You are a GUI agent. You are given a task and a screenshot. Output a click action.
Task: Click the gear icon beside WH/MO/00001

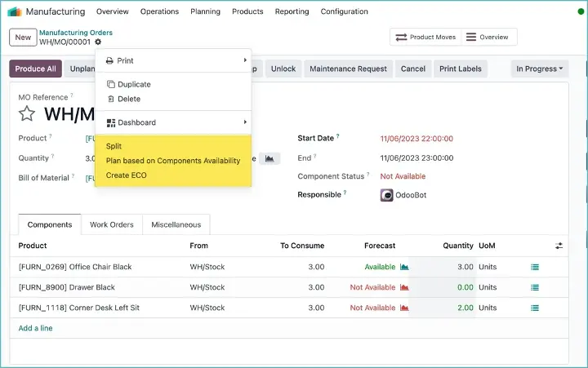[98, 42]
